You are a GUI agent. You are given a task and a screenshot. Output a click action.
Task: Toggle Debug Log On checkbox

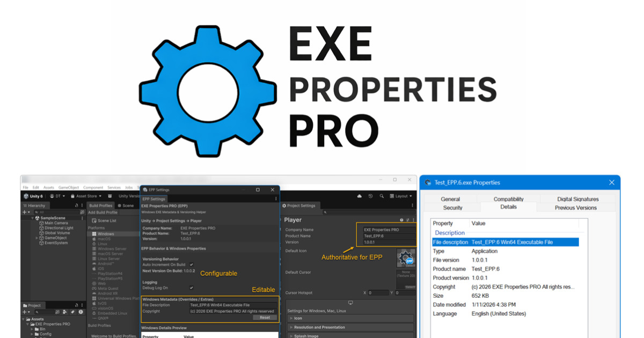tap(191, 288)
